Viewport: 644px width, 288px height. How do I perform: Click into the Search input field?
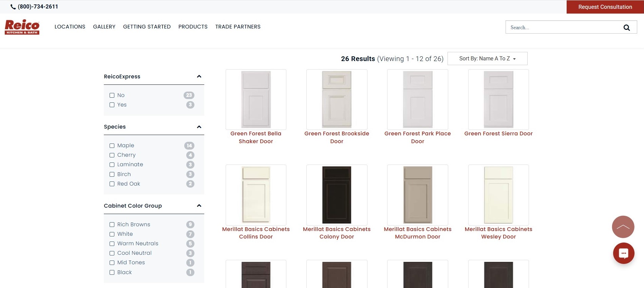tap(563, 27)
